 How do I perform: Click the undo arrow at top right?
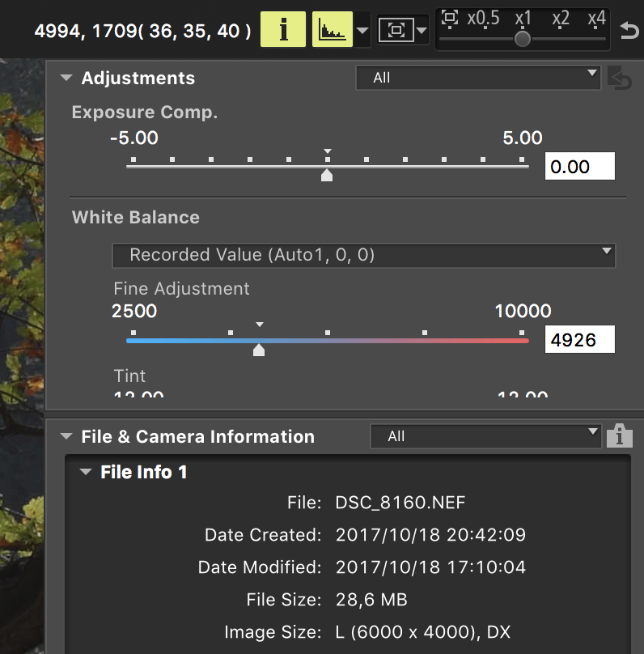coord(629,31)
